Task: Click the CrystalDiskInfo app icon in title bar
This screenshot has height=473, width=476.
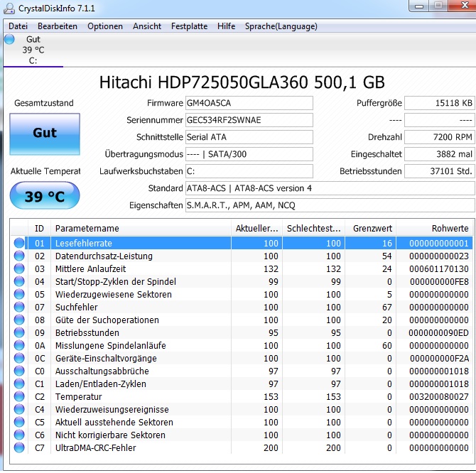Action: [x=9, y=9]
